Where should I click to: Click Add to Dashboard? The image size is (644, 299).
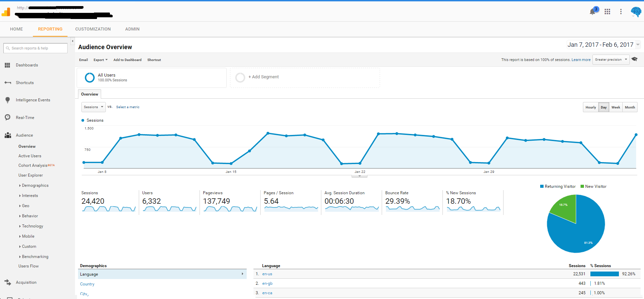click(128, 60)
